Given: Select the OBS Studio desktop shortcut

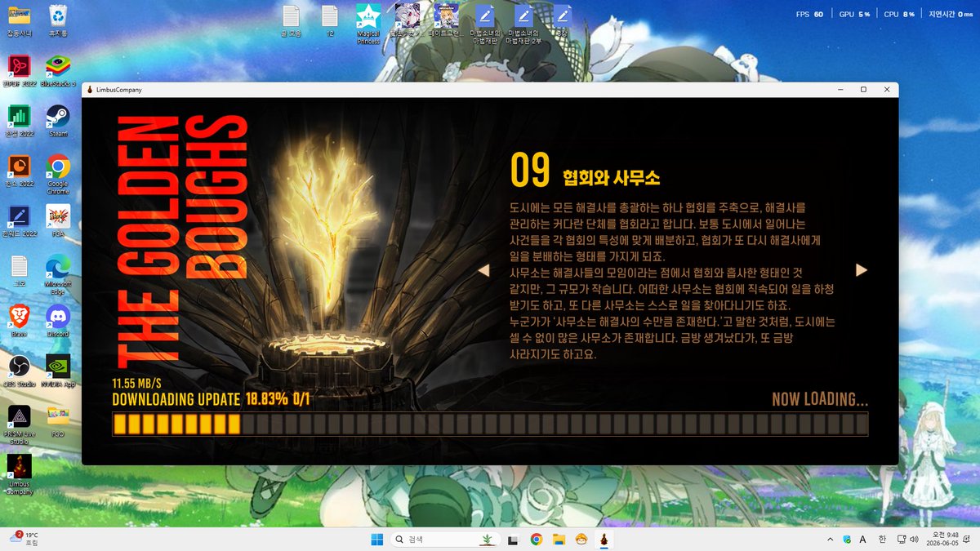Looking at the screenshot, I should tap(19, 370).
